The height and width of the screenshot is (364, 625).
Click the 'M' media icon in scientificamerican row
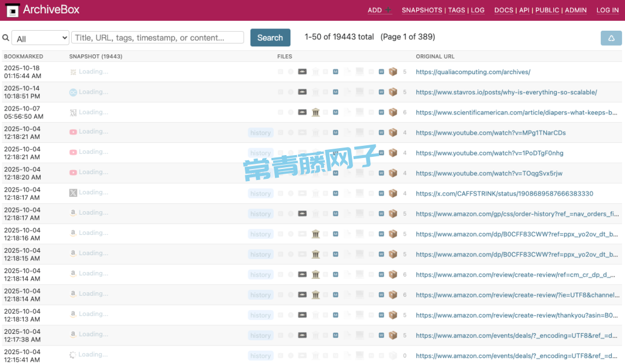click(336, 112)
